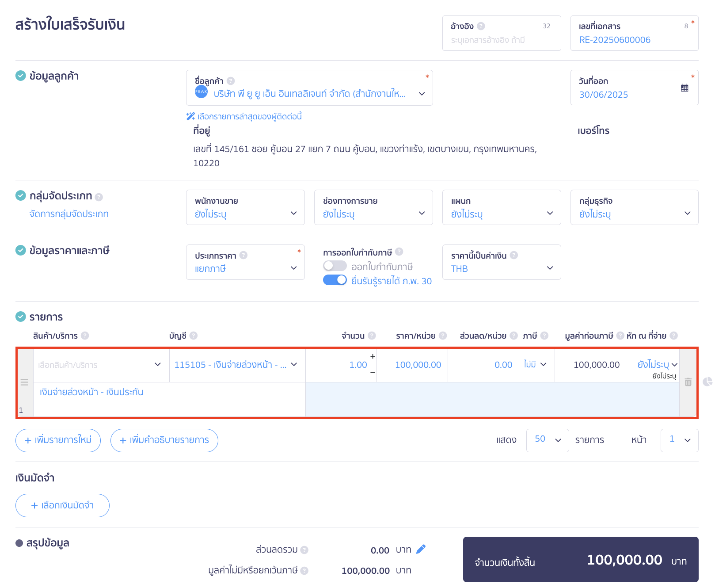Click the pie chart icon beside row
Image resolution: width=715 pixels, height=588 pixels.
tap(707, 382)
